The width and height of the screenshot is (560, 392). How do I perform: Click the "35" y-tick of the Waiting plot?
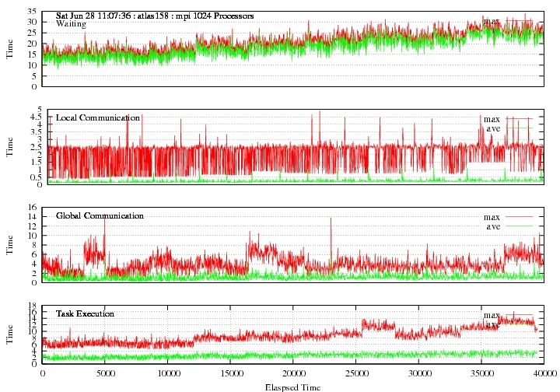coord(32,11)
